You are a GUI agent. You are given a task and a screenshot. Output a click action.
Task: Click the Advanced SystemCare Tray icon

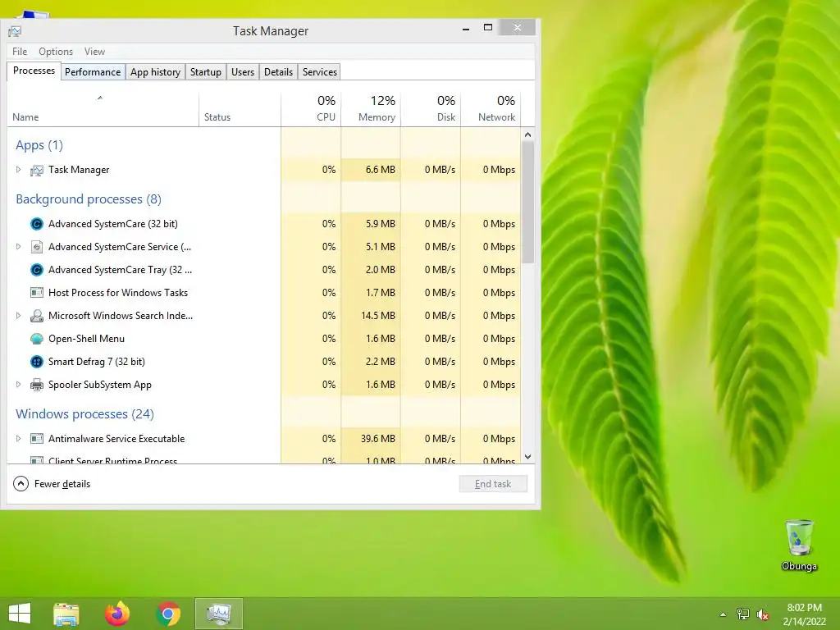click(36, 270)
